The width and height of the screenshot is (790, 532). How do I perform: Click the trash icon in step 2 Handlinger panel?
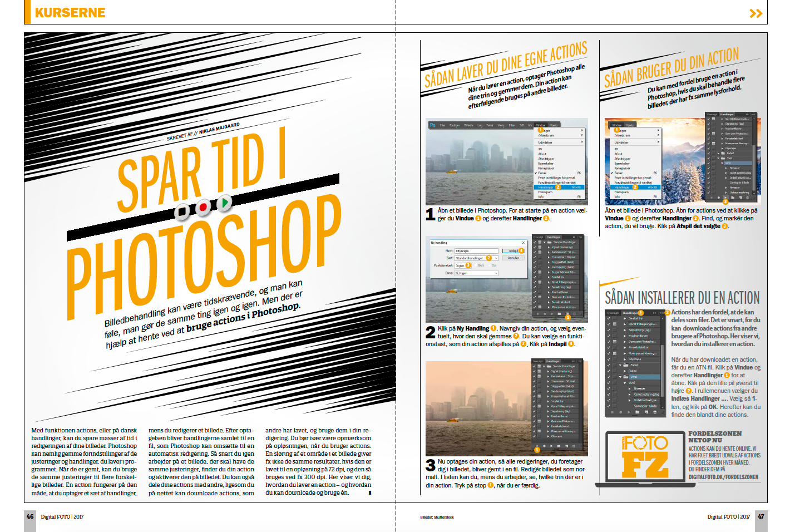[575, 315]
